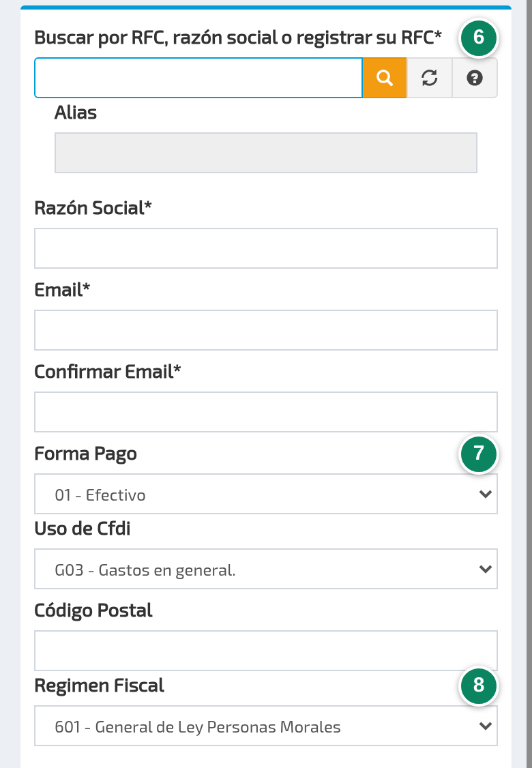Click the Confirmar Email input field

pos(266,412)
